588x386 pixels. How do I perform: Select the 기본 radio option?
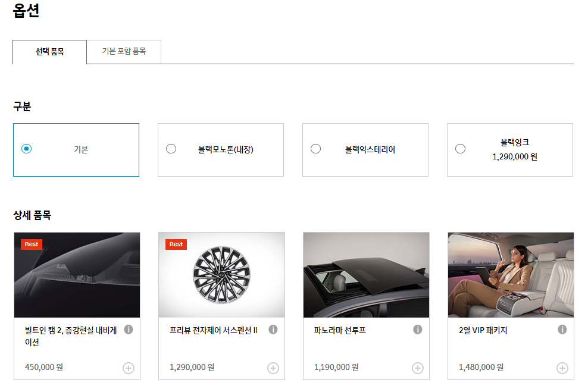click(x=26, y=149)
